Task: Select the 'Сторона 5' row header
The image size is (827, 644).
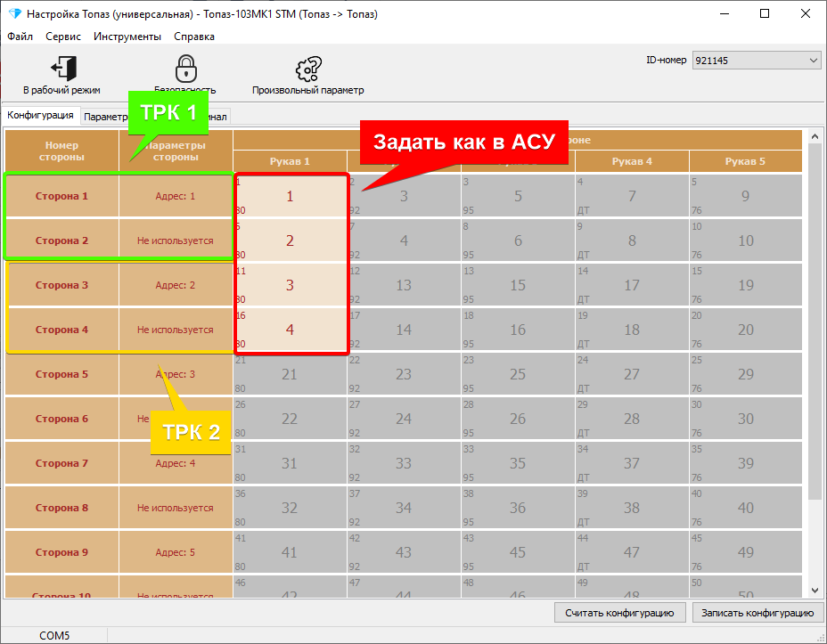Action: click(x=61, y=374)
